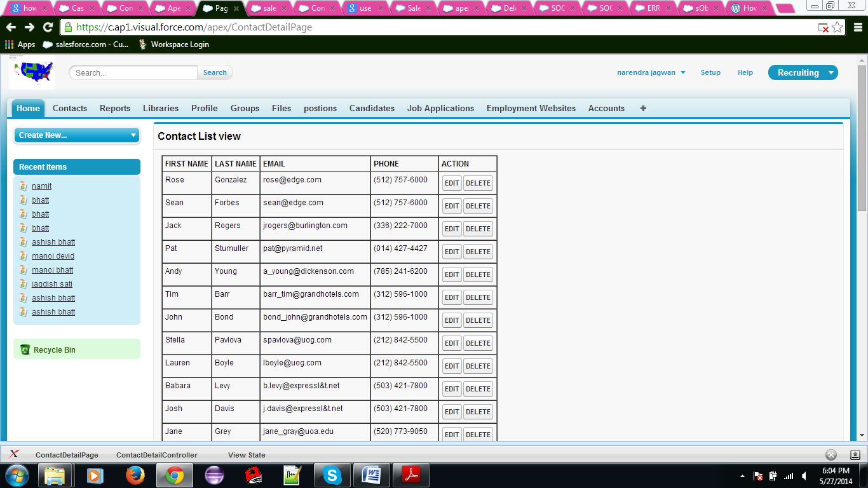The height and width of the screenshot is (488, 868).
Task: Open recent item manoj devid
Action: (53, 256)
